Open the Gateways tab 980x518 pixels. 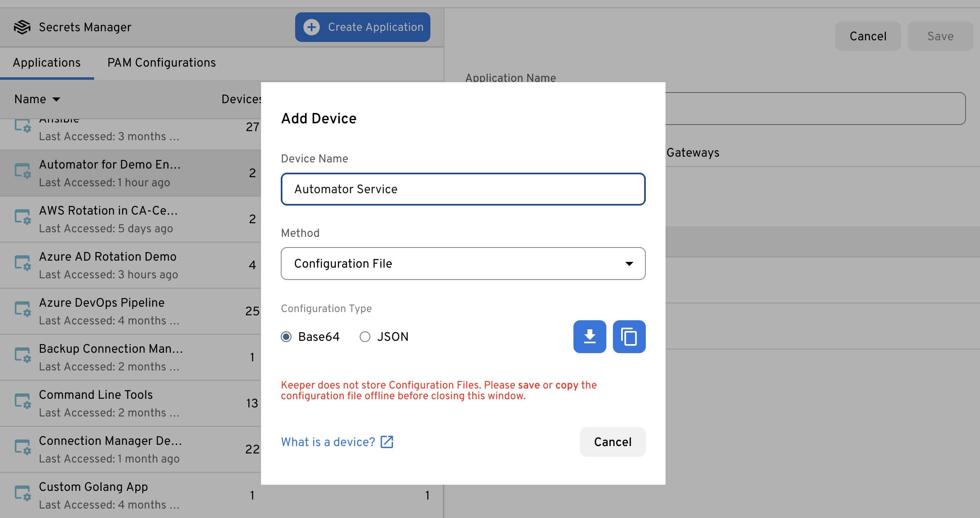click(x=693, y=153)
